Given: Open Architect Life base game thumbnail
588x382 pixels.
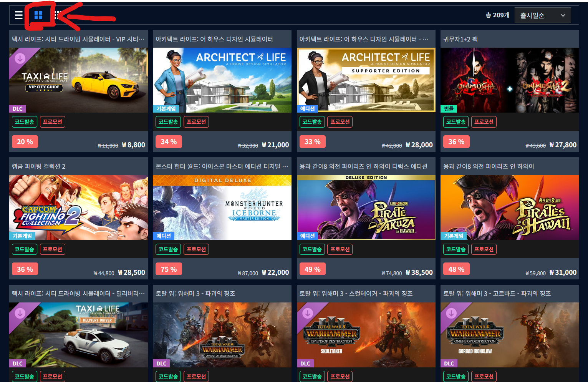Looking at the screenshot, I should [222, 80].
